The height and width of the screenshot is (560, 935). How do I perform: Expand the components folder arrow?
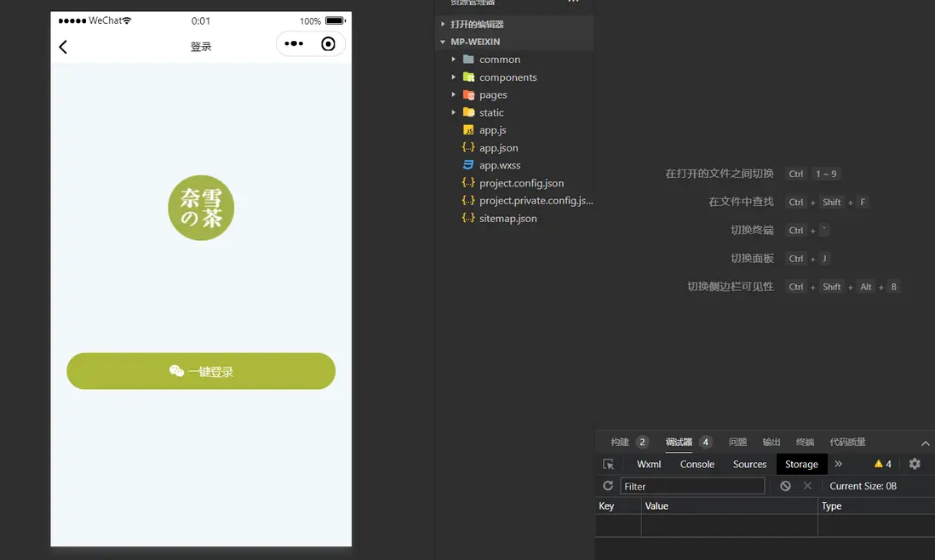coord(453,77)
